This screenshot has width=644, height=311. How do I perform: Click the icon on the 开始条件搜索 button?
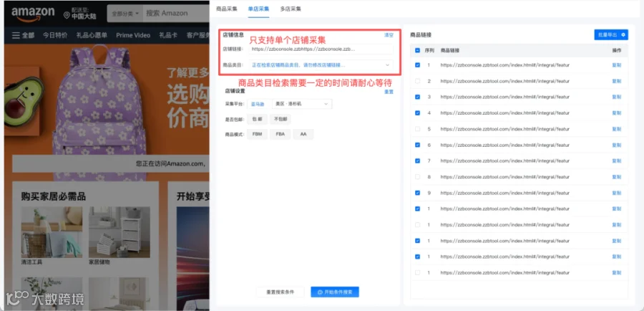pos(320,292)
